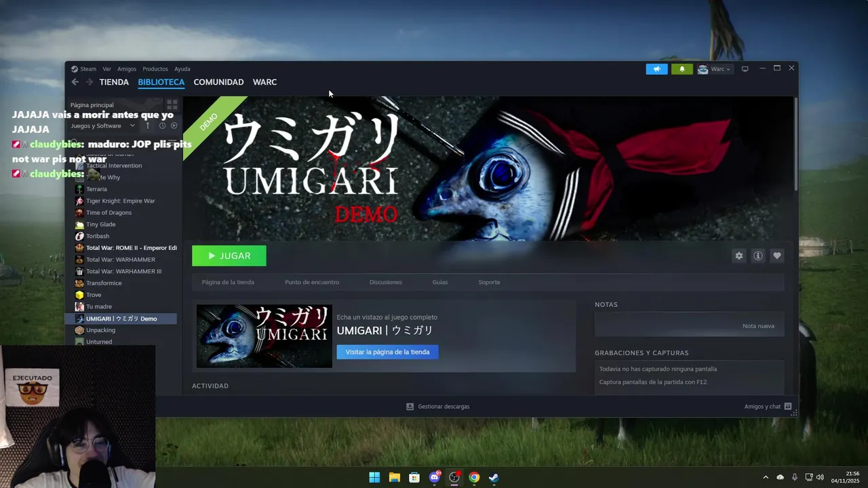
Task: Open Google Chrome from the taskbar
Action: (474, 477)
